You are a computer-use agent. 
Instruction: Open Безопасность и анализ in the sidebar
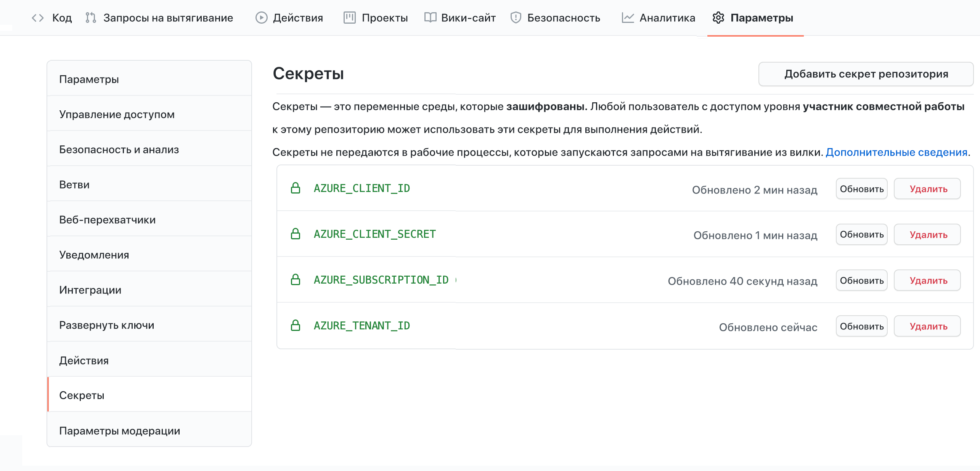click(149, 149)
